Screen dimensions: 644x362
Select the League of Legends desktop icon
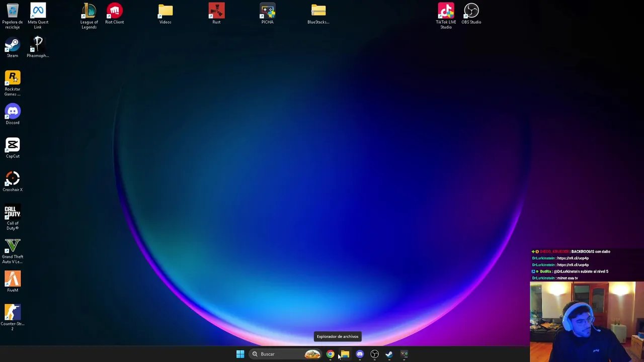pos(89,16)
